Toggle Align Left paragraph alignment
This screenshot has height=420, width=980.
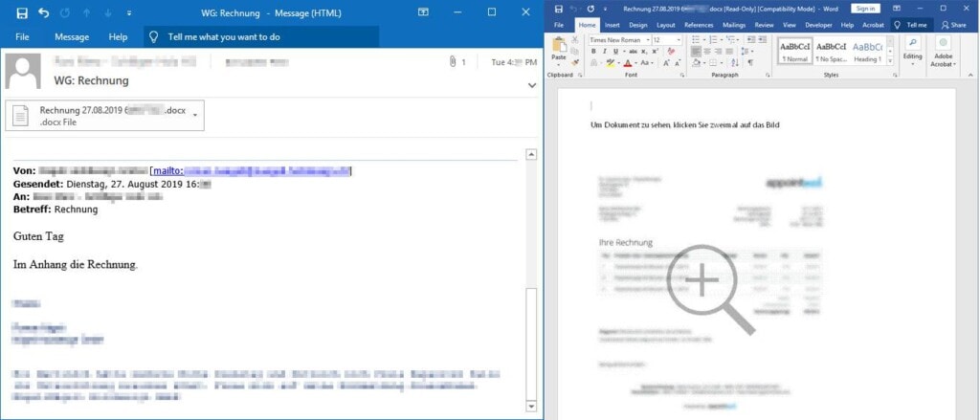(696, 52)
